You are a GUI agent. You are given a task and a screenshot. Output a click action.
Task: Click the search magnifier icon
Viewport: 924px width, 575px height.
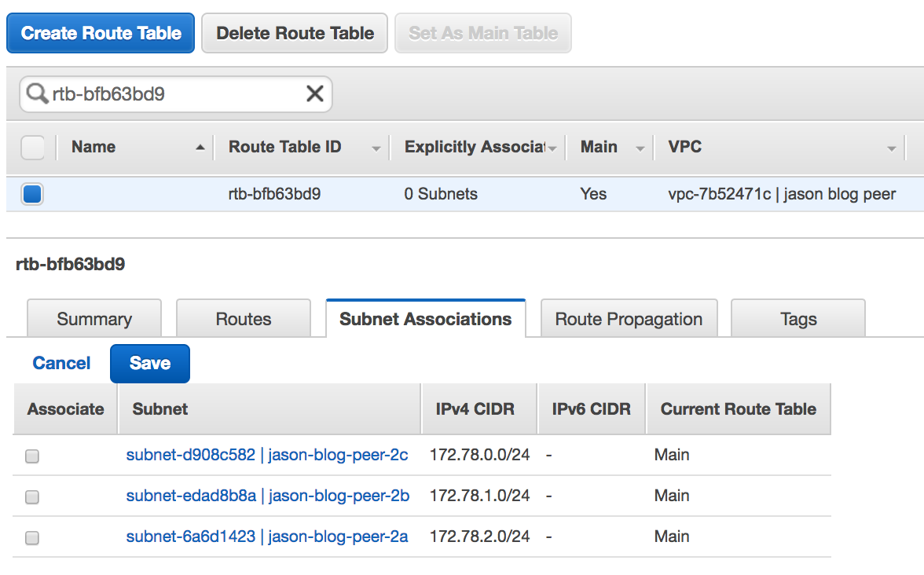pos(36,94)
